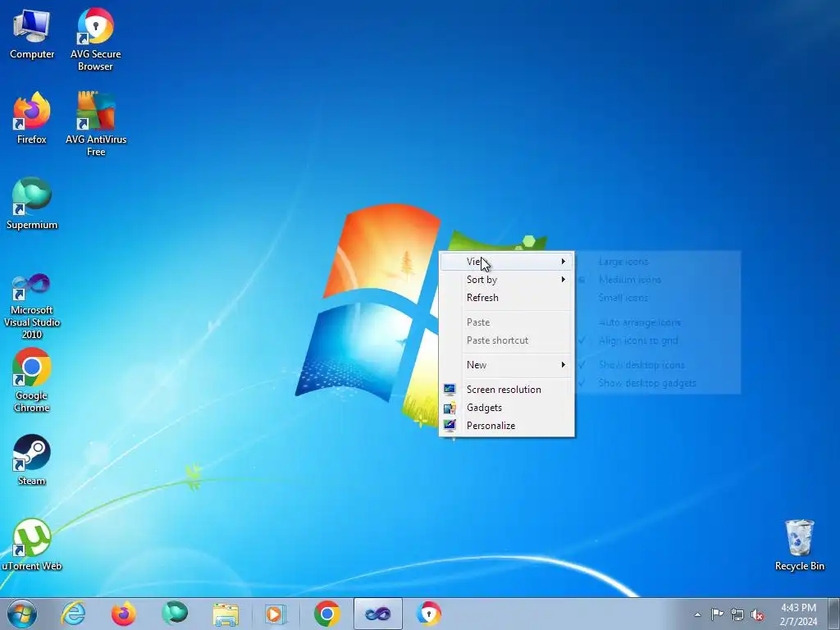Select Small icons in View submenu
840x630 pixels.
(659, 297)
